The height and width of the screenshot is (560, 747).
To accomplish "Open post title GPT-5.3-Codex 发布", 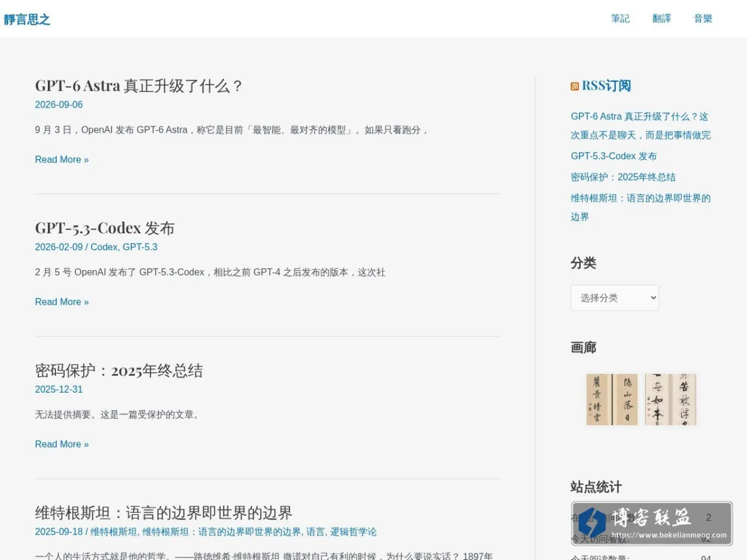I will [105, 228].
